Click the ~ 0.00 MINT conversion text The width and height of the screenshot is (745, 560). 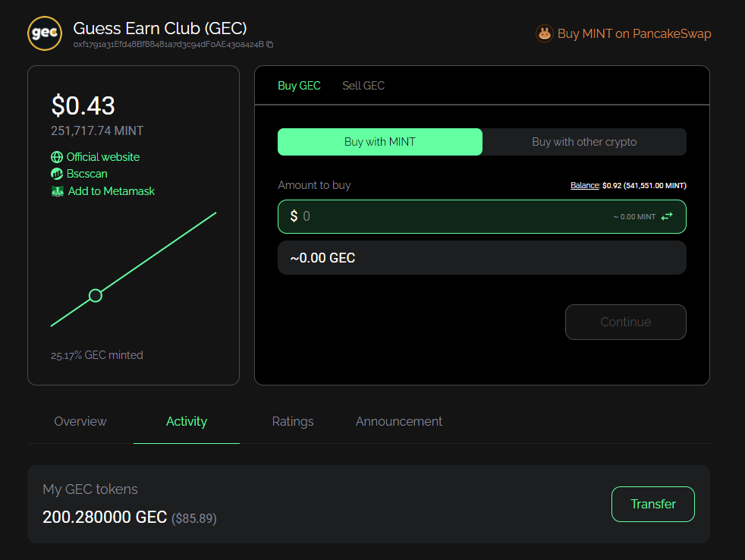click(634, 217)
